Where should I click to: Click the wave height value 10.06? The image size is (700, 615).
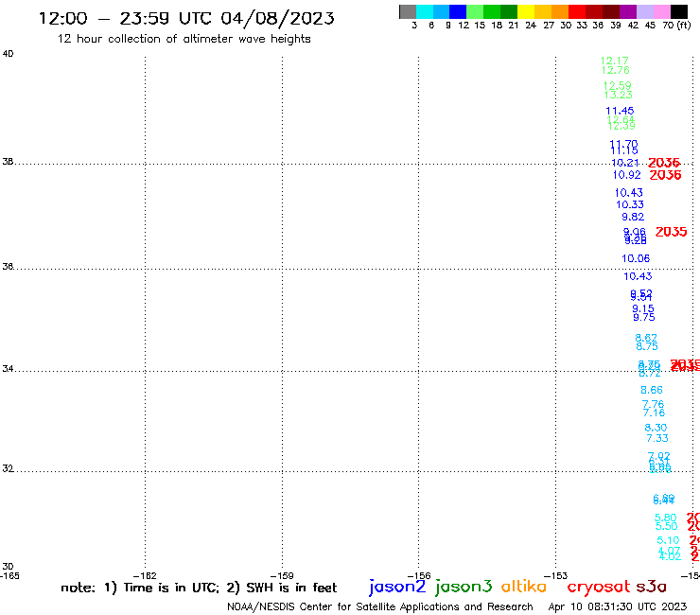636,258
